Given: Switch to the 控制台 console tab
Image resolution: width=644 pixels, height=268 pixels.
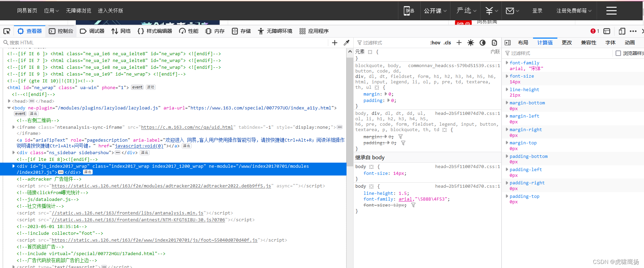Looking at the screenshot, I should pos(61,31).
